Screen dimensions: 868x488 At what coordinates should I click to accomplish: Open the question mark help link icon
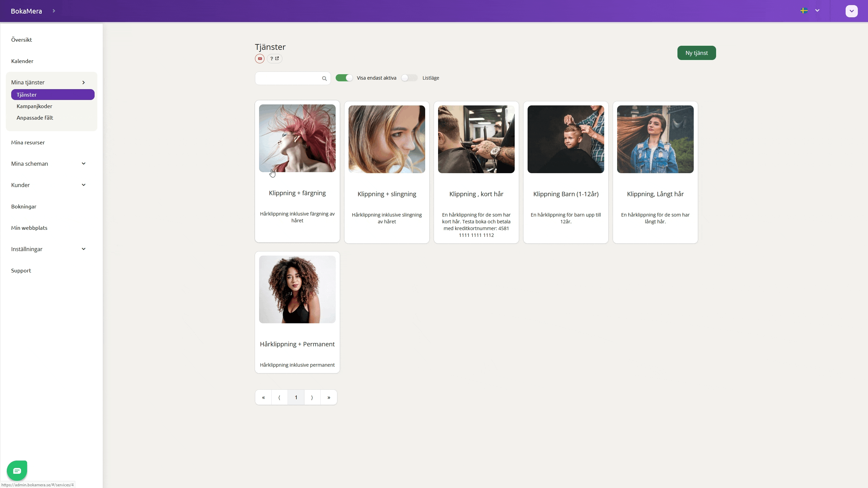tap(274, 59)
